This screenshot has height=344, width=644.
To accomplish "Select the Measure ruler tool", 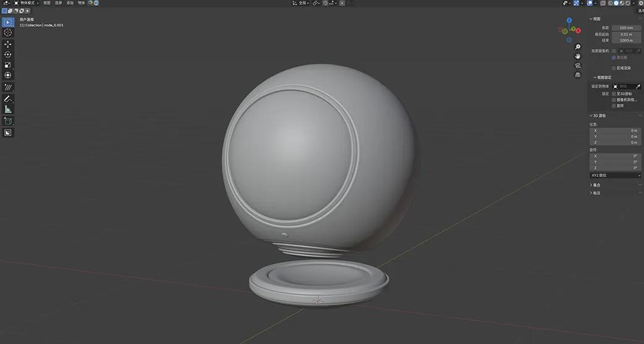I will pos(8,109).
